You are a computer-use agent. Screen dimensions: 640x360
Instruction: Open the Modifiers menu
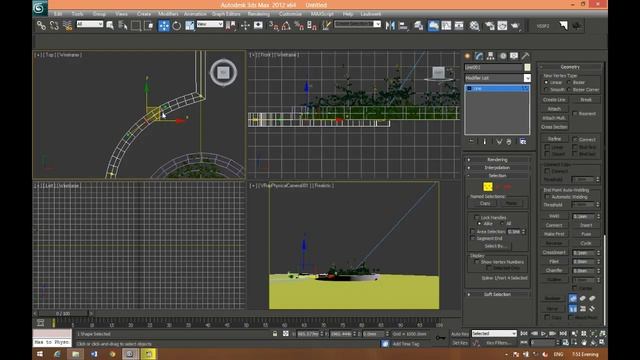(x=168, y=14)
